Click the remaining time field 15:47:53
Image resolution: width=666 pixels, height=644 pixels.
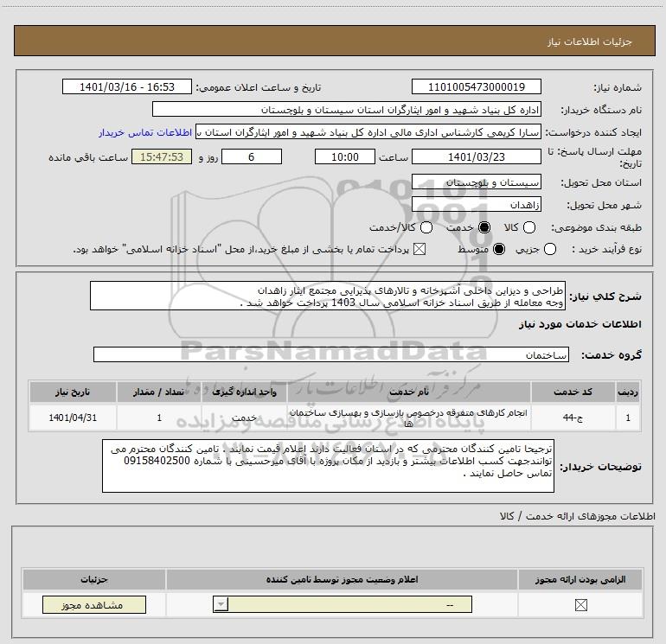point(162,156)
